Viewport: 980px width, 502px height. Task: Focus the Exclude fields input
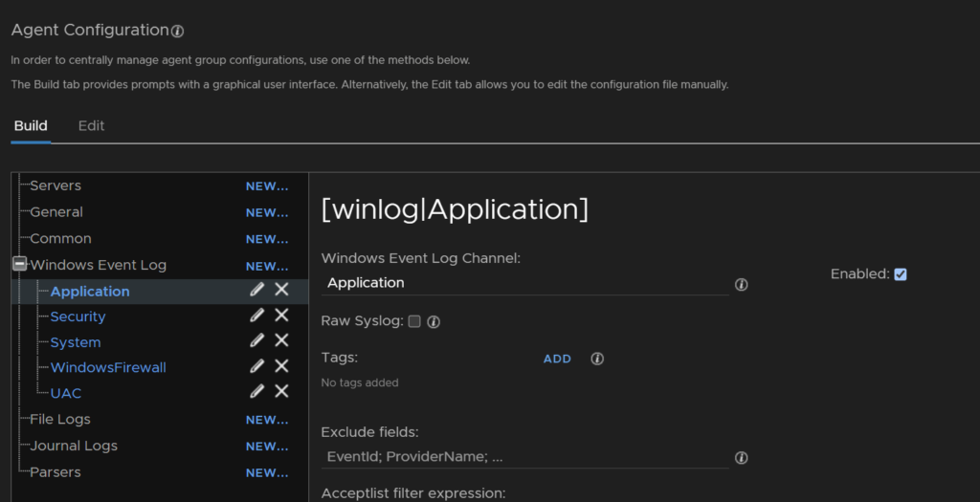[525, 456]
